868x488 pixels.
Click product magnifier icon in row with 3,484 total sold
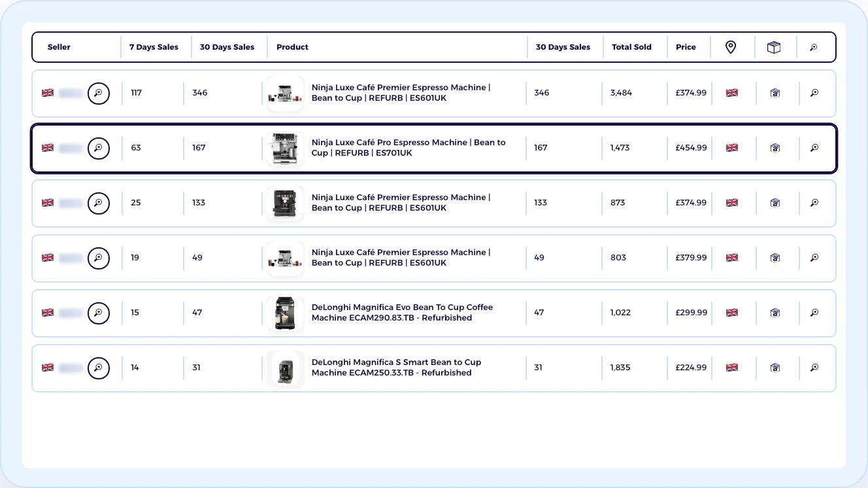click(814, 93)
